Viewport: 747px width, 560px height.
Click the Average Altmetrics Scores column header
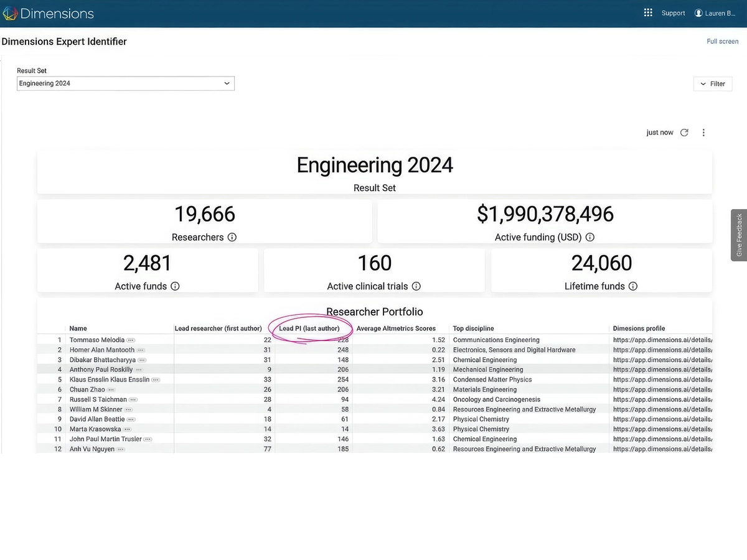point(396,329)
